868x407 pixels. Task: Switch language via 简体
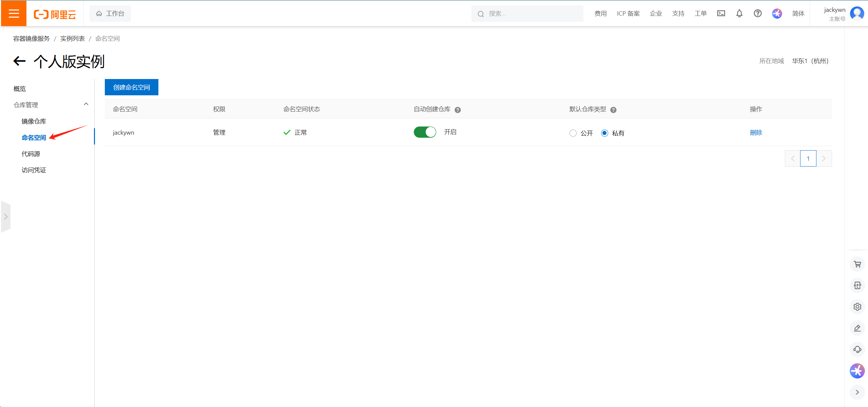click(798, 14)
